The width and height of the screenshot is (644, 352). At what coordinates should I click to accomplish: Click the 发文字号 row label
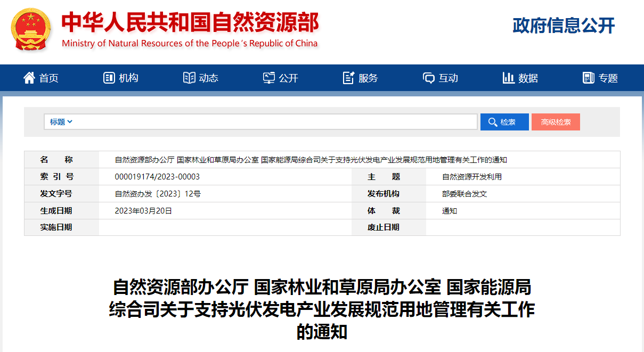pos(56,194)
